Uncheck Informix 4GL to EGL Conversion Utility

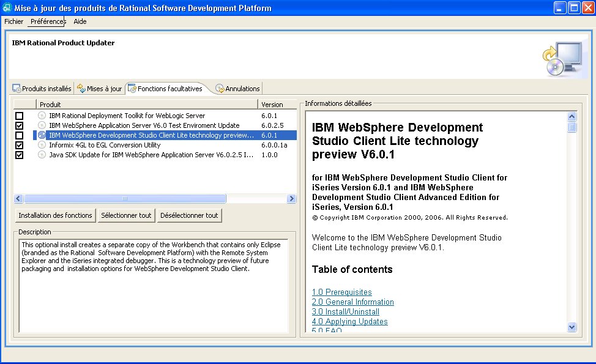(20, 146)
